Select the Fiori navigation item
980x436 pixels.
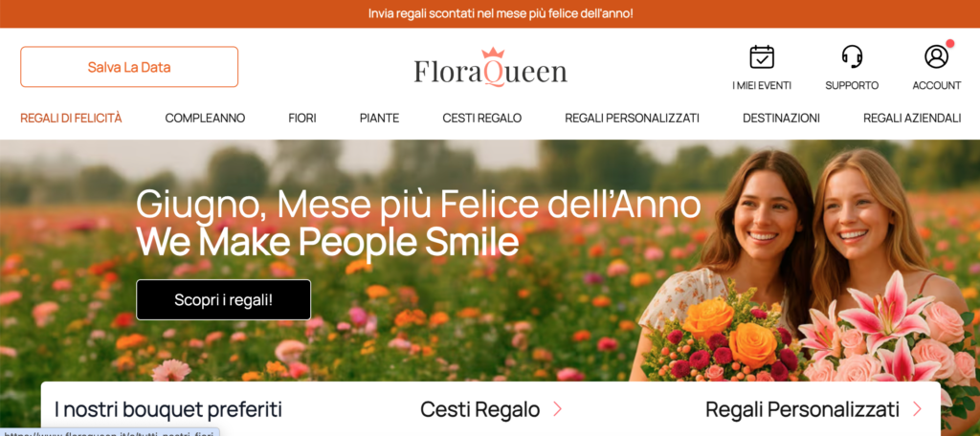pos(302,118)
